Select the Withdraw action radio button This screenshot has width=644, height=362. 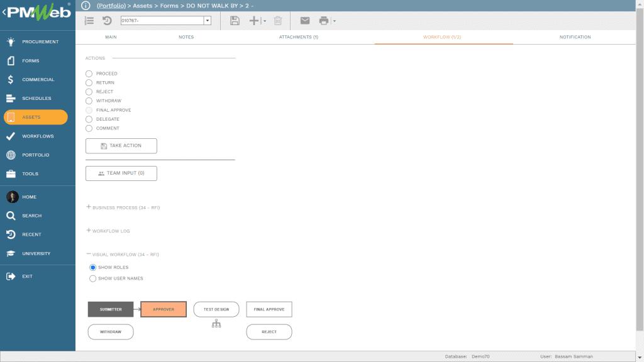(x=89, y=101)
